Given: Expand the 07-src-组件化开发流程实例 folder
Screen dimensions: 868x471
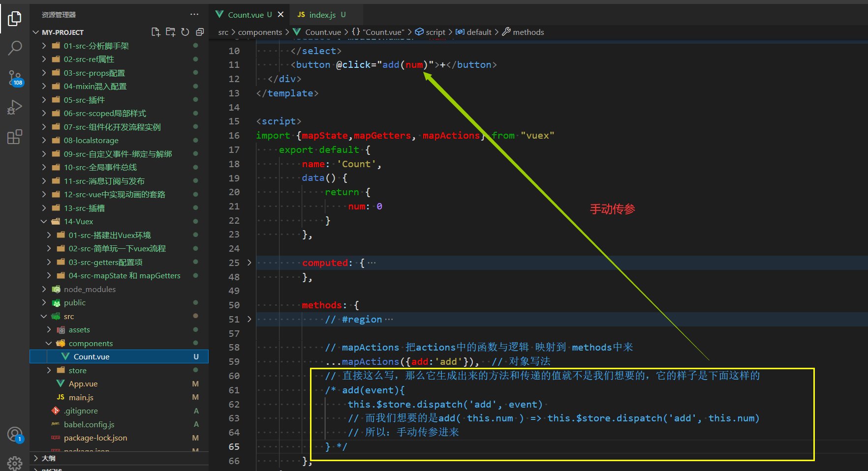Looking at the screenshot, I should pyautogui.click(x=119, y=127).
